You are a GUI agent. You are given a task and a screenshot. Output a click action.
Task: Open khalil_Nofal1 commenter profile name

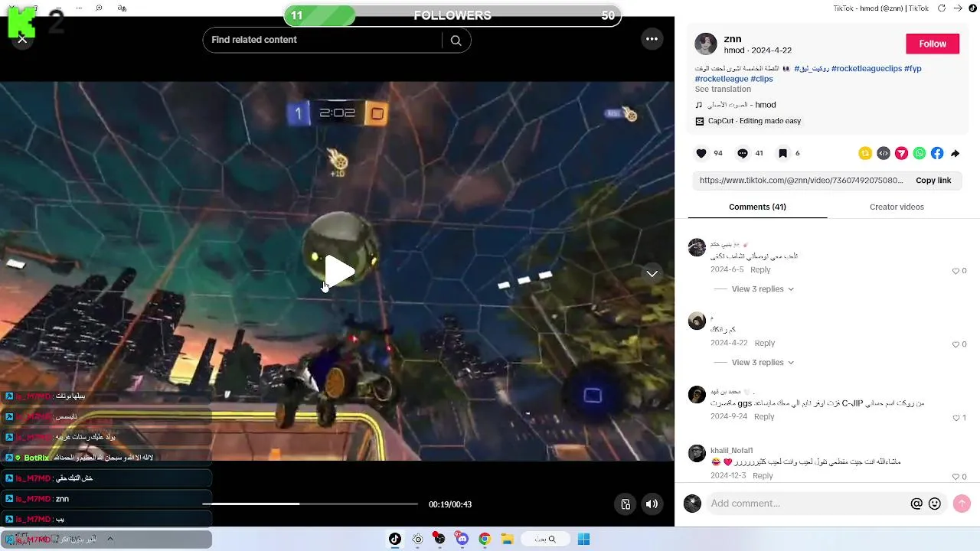(x=731, y=451)
